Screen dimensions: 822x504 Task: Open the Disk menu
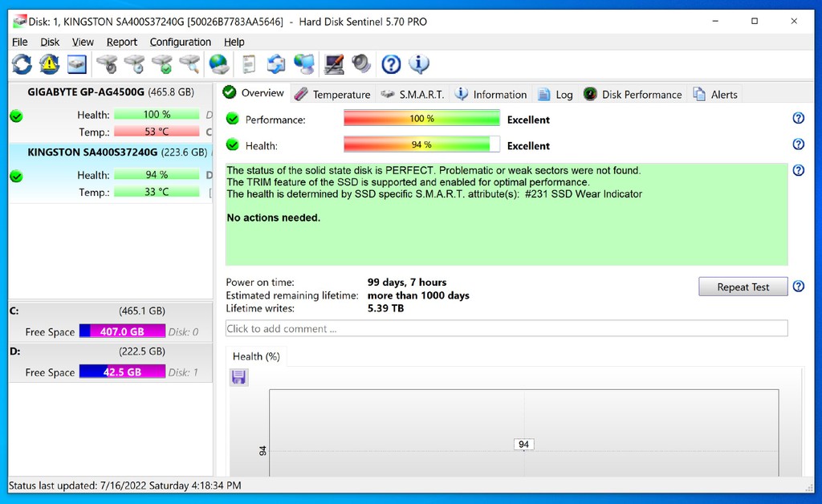tap(50, 42)
